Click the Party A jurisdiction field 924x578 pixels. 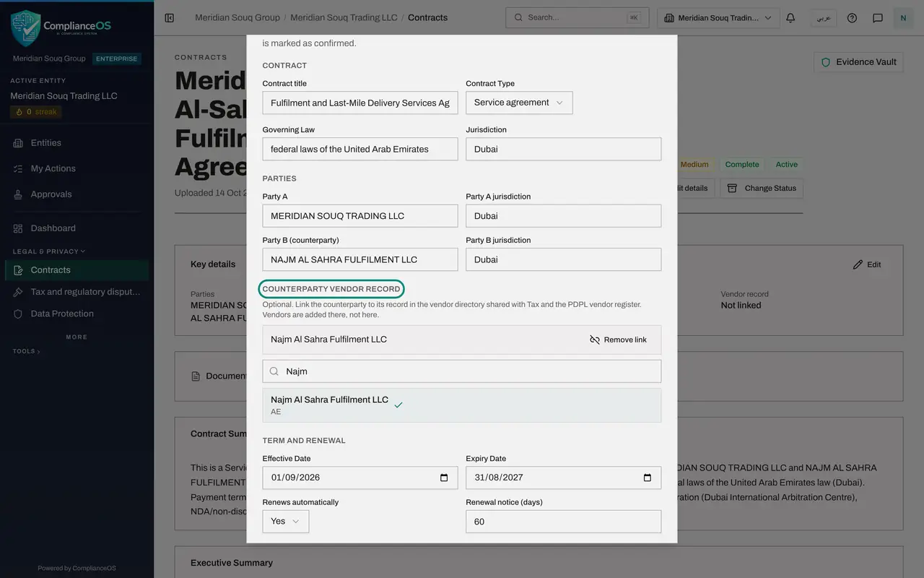tap(564, 216)
